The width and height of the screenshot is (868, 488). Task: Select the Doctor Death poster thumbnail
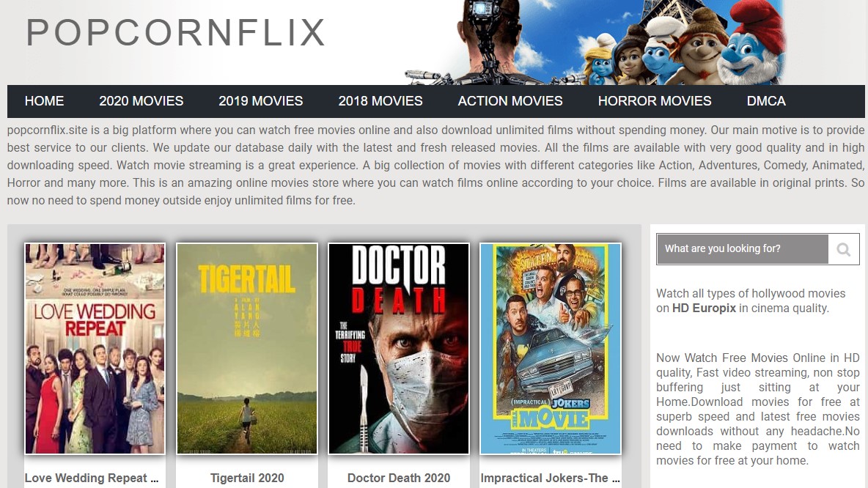click(x=399, y=349)
